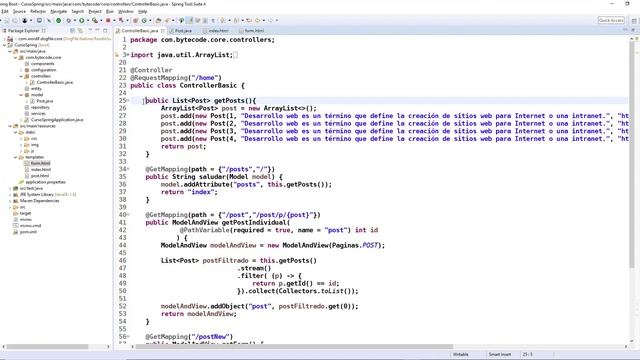Click the Open Console monitor toolbar icon
This screenshot has height=360, width=640.
tap(39, 20)
